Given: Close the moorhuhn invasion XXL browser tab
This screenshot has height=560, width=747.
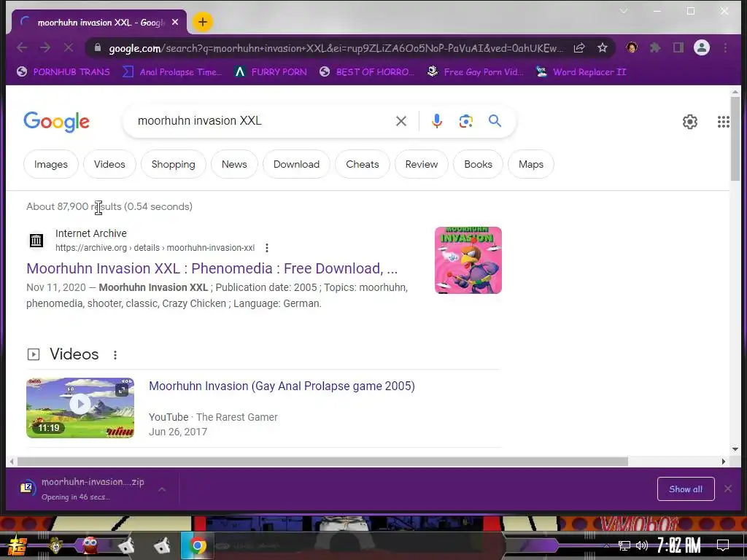Looking at the screenshot, I should (175, 22).
